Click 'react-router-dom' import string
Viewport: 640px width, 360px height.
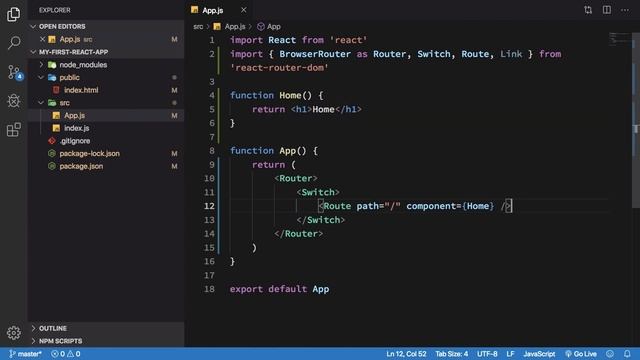click(279, 68)
